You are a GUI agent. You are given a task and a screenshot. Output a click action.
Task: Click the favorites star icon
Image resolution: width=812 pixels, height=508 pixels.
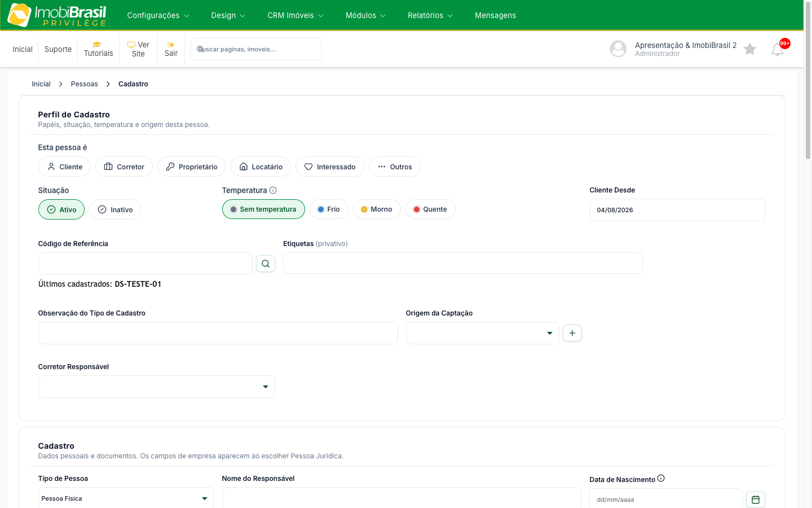point(750,49)
